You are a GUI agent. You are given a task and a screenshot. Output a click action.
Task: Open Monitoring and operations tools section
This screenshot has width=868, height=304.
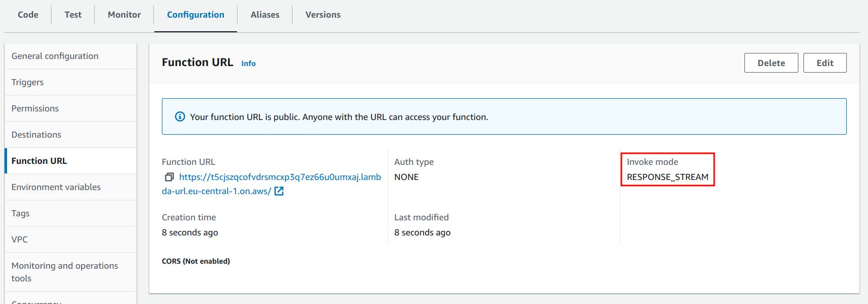pyautogui.click(x=71, y=272)
